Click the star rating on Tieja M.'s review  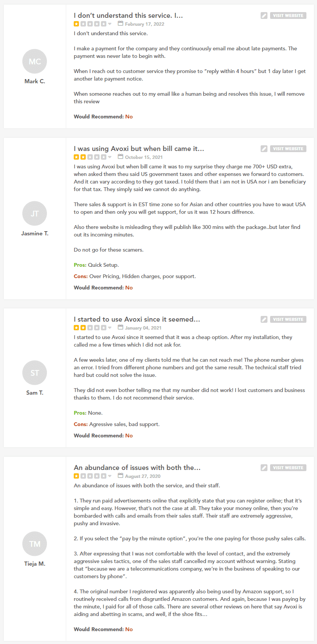pyautogui.click(x=90, y=476)
